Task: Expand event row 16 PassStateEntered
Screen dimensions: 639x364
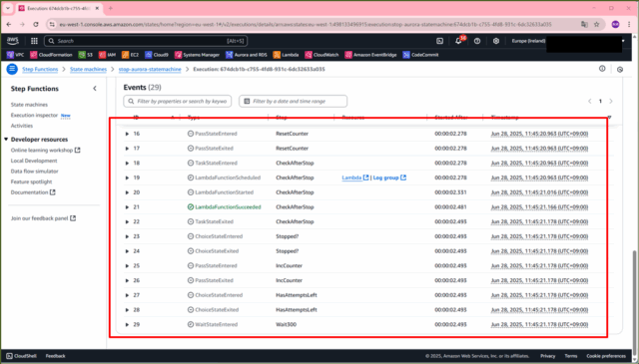Action: point(127,134)
